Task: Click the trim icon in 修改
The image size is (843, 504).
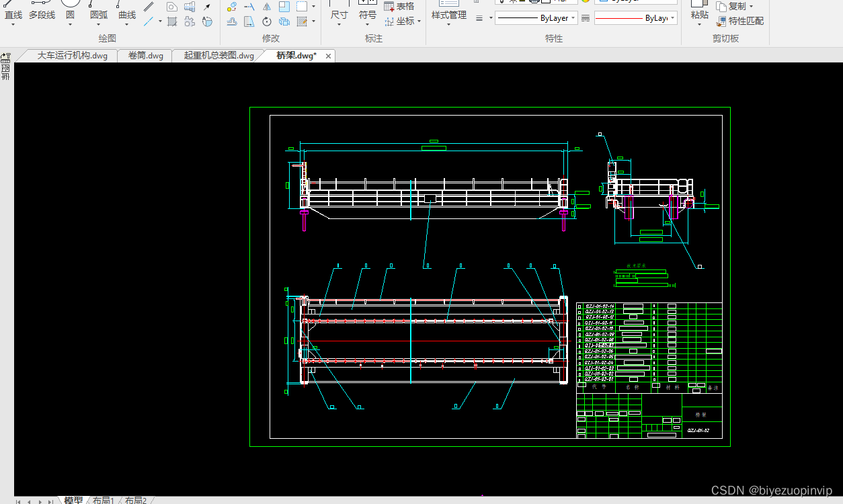Action: click(x=249, y=7)
